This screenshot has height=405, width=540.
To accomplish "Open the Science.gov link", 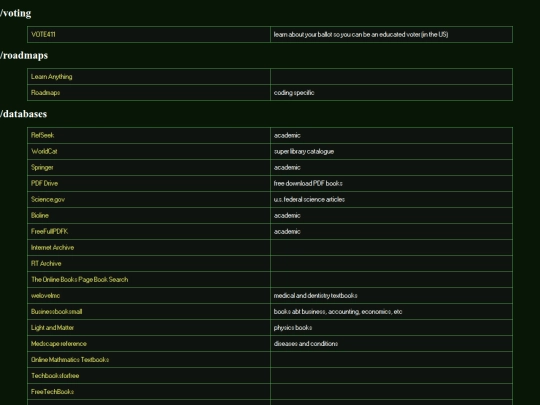I will click(48, 199).
